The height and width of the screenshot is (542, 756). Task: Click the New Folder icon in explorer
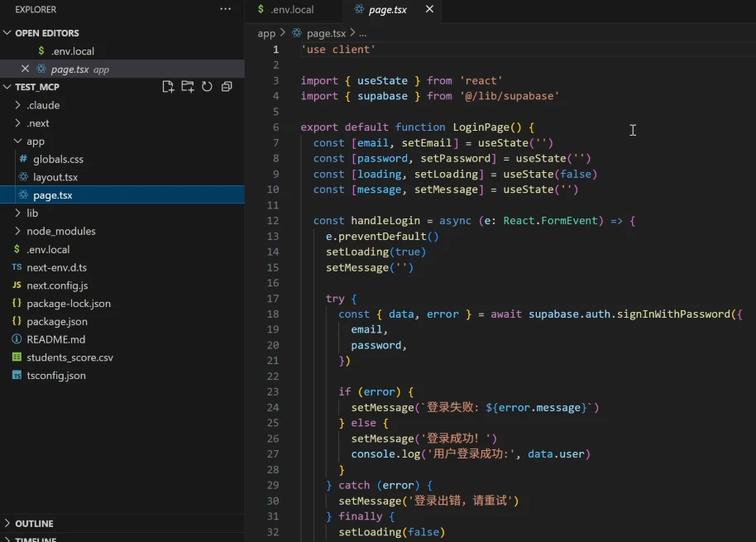(188, 87)
